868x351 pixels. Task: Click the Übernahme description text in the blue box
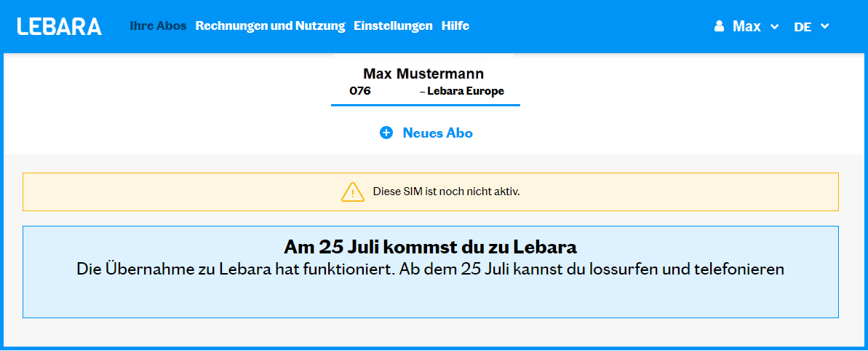click(x=430, y=269)
